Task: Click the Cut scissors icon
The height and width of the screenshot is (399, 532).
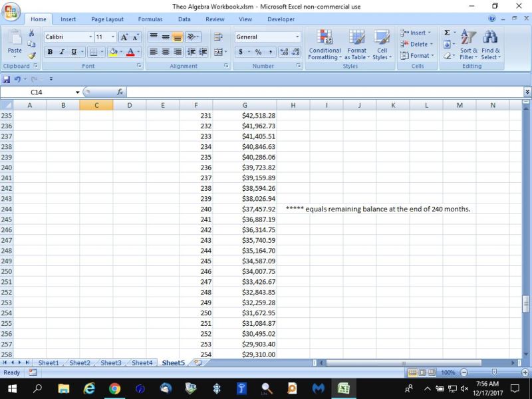Action: (x=31, y=33)
